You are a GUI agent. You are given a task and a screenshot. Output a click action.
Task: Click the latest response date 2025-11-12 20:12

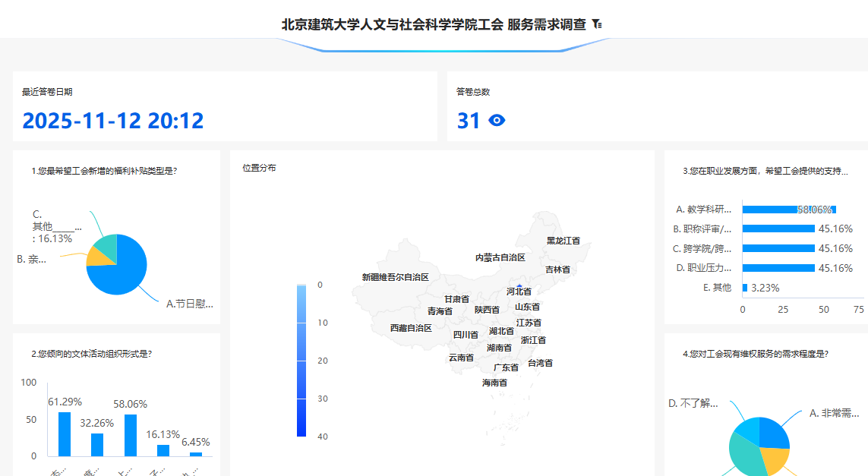click(113, 121)
